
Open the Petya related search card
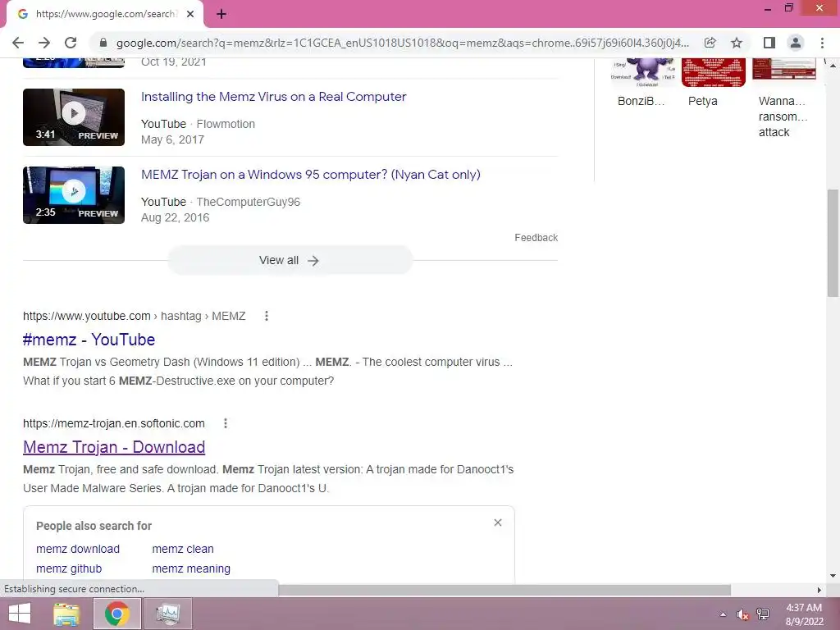click(x=713, y=83)
